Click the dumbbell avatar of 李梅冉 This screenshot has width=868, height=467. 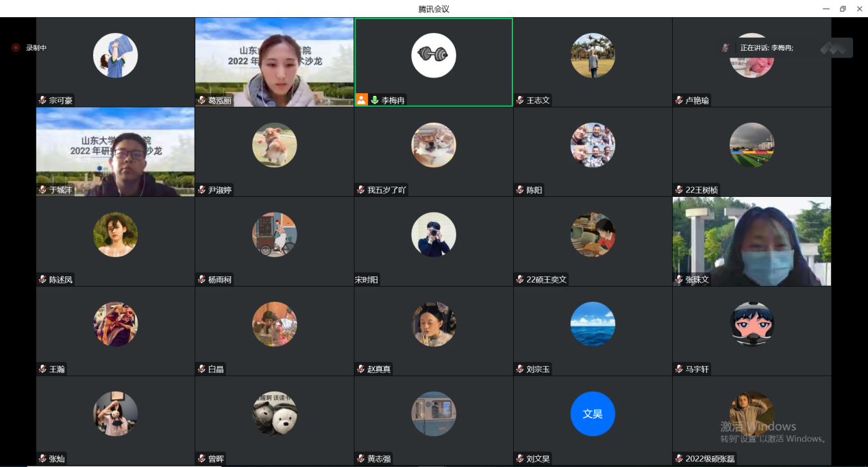pos(434,56)
